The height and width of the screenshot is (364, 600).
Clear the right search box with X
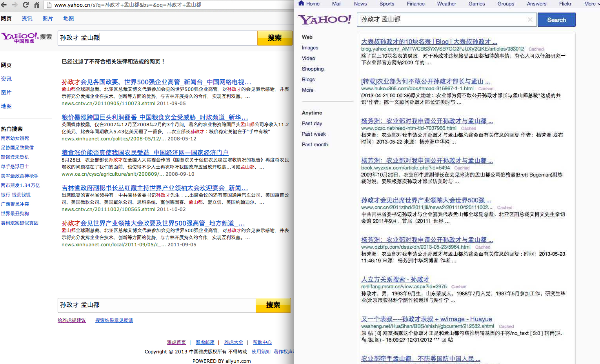(530, 20)
